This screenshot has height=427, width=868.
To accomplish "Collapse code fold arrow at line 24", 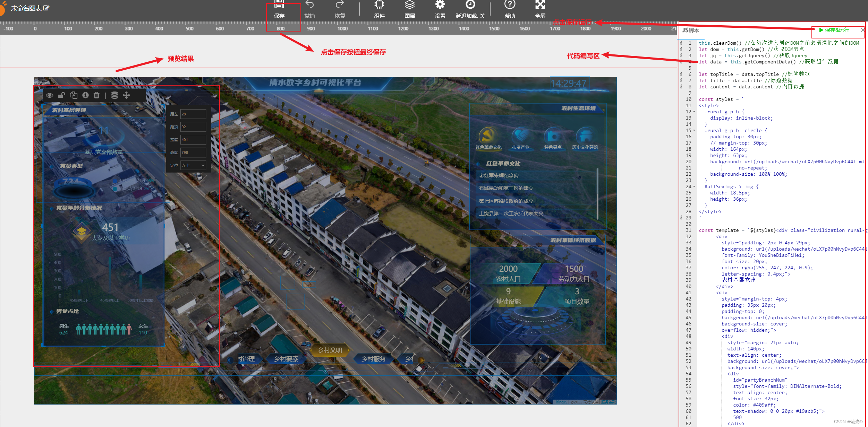I will 694,186.
